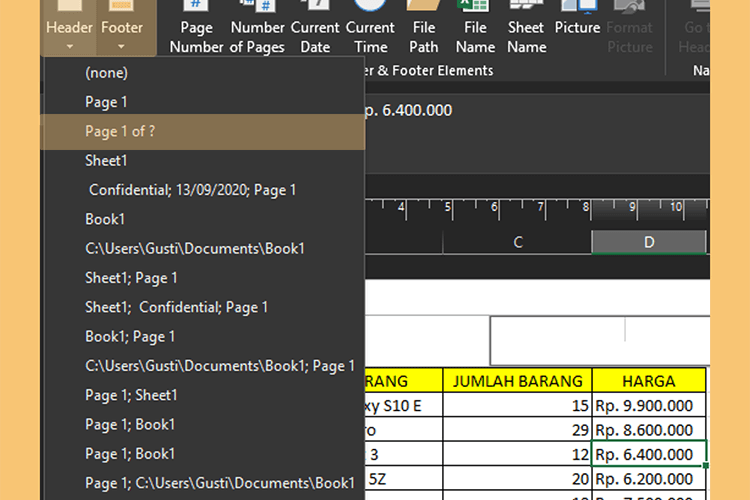Screen dimensions: 750x500
Task: Select cell with quantity 12
Action: [x=518, y=454]
